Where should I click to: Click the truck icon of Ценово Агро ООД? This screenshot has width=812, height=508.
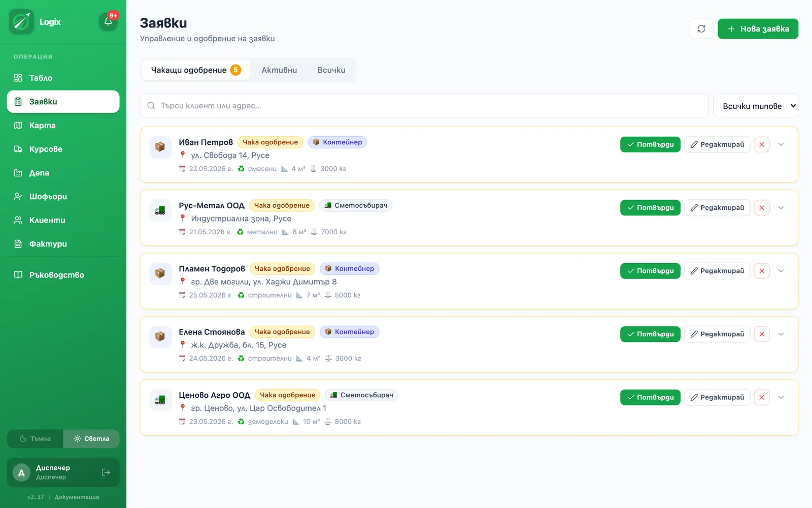coord(160,400)
